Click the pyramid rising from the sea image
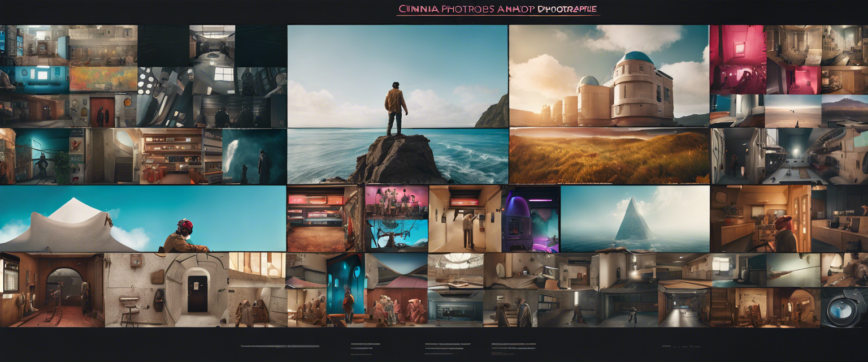The height and width of the screenshot is (362, 868). click(635, 218)
